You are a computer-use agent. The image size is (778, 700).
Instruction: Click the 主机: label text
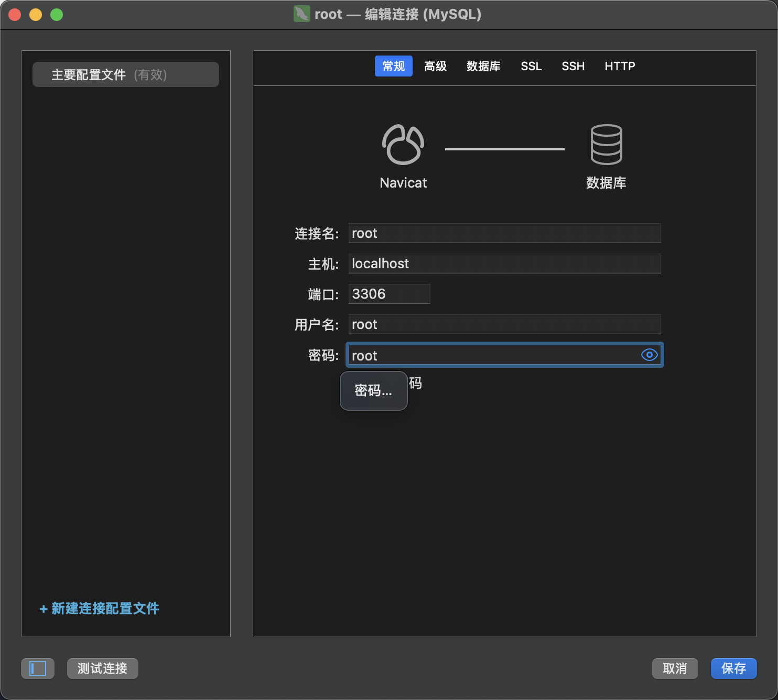[x=323, y=264]
